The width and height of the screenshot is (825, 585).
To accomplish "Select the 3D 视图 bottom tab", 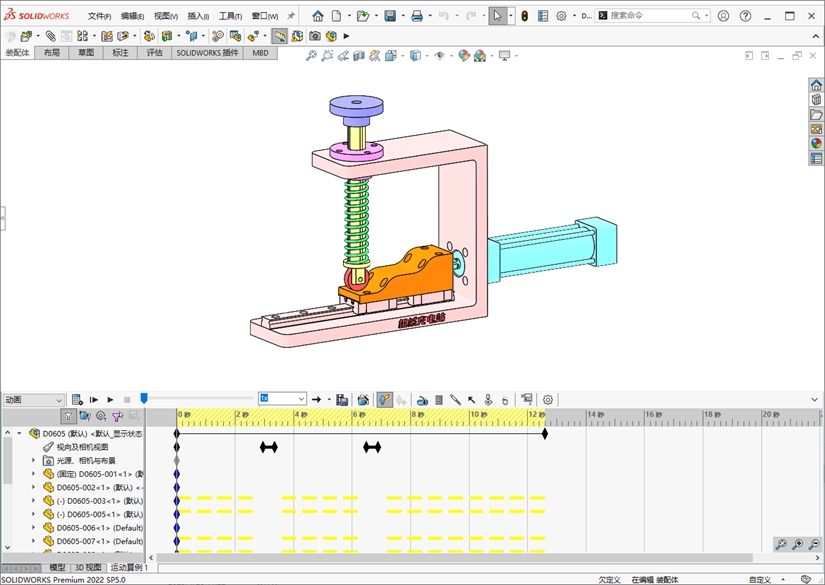I will click(88, 567).
